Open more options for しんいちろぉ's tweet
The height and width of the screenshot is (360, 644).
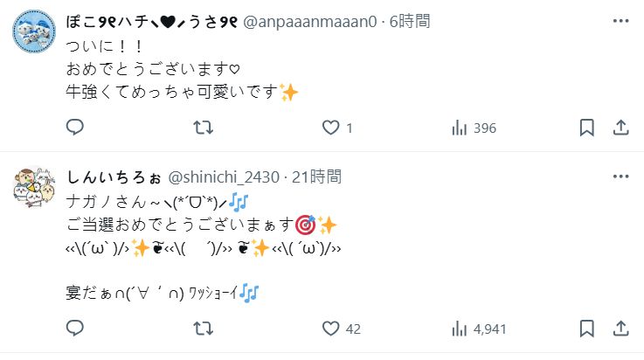pyautogui.click(x=620, y=177)
